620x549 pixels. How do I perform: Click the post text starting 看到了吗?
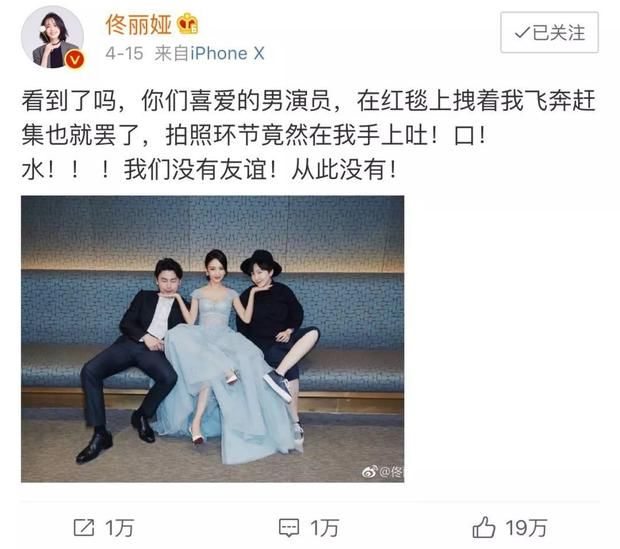[x=308, y=135]
